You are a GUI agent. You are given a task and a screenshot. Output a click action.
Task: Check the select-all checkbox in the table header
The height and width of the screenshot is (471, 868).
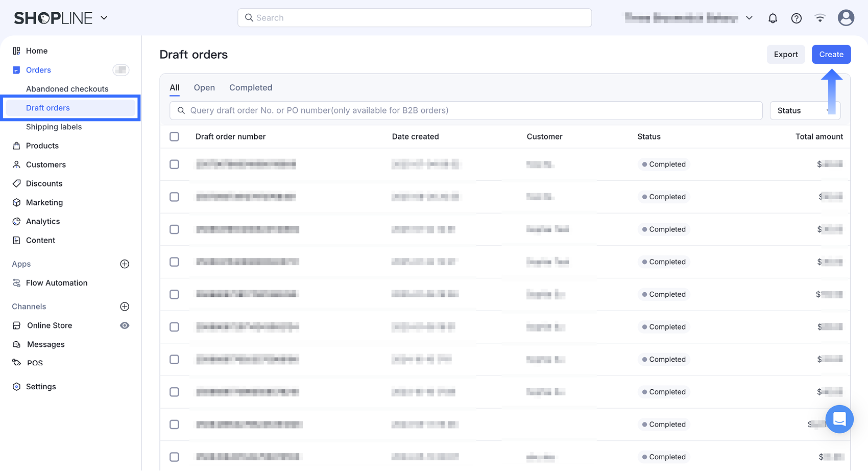coord(174,136)
